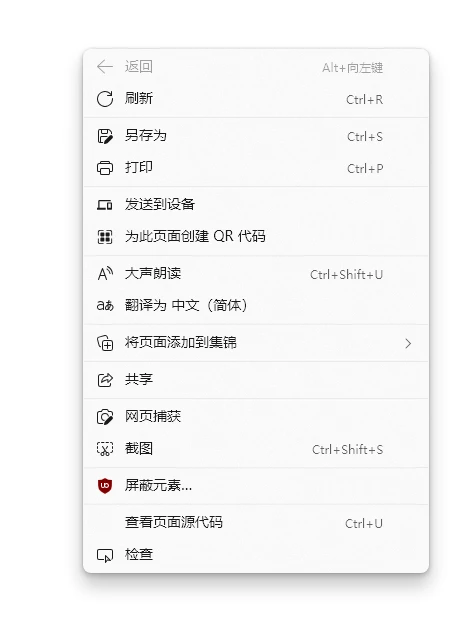Click the read-aloud icon beside 大声朗读
The height and width of the screenshot is (643, 472).
pyautogui.click(x=105, y=274)
